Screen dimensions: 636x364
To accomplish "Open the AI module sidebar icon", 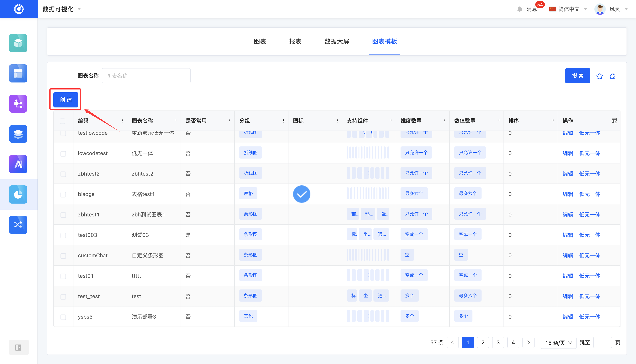I will click(x=18, y=164).
